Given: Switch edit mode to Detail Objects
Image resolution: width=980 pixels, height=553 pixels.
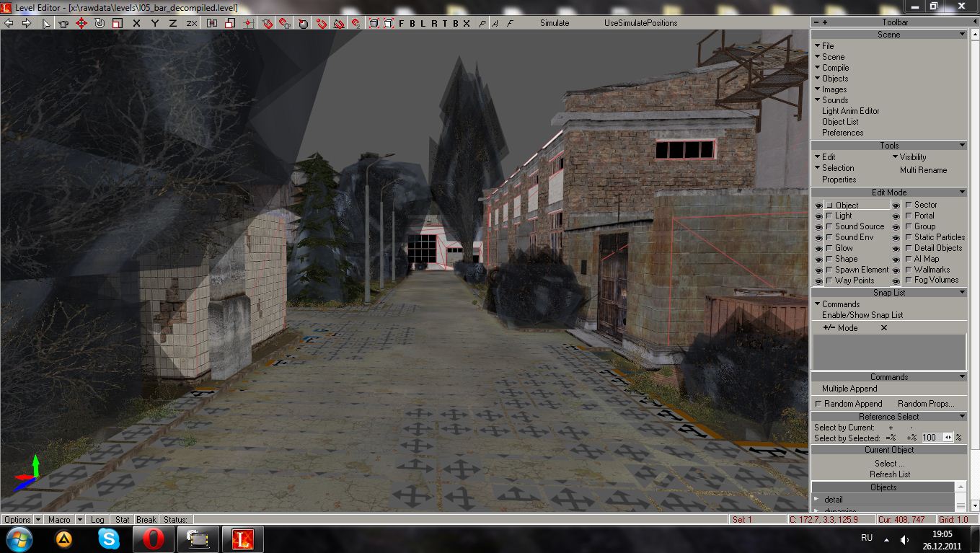Looking at the screenshot, I should [934, 248].
